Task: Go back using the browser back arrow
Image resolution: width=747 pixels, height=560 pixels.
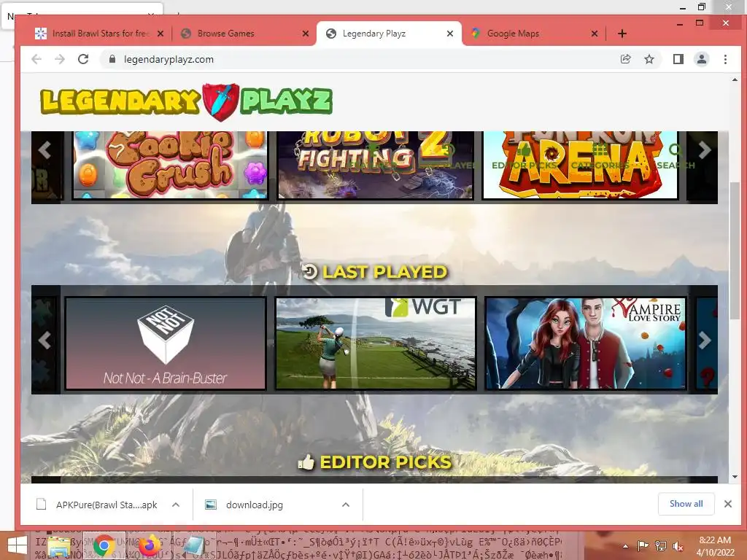Action: (36, 59)
